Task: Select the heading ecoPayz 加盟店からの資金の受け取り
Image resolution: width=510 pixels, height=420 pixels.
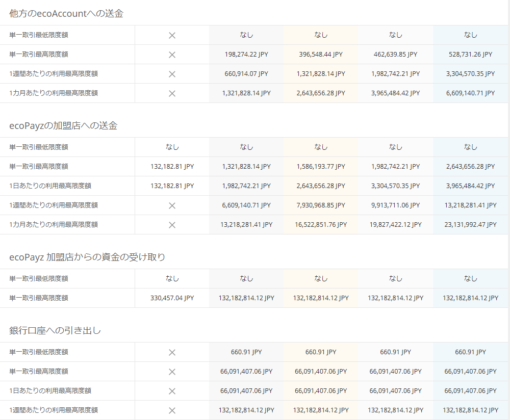Action: (87, 257)
